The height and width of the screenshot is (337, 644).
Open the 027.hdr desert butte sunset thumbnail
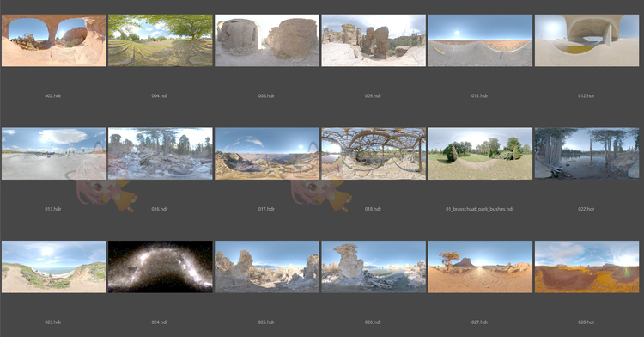coord(480,267)
